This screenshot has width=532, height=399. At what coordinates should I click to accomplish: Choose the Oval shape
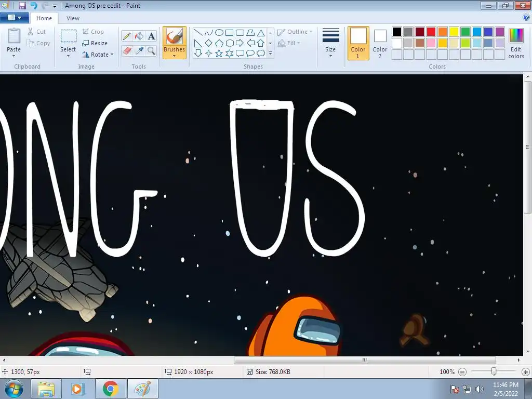click(219, 33)
